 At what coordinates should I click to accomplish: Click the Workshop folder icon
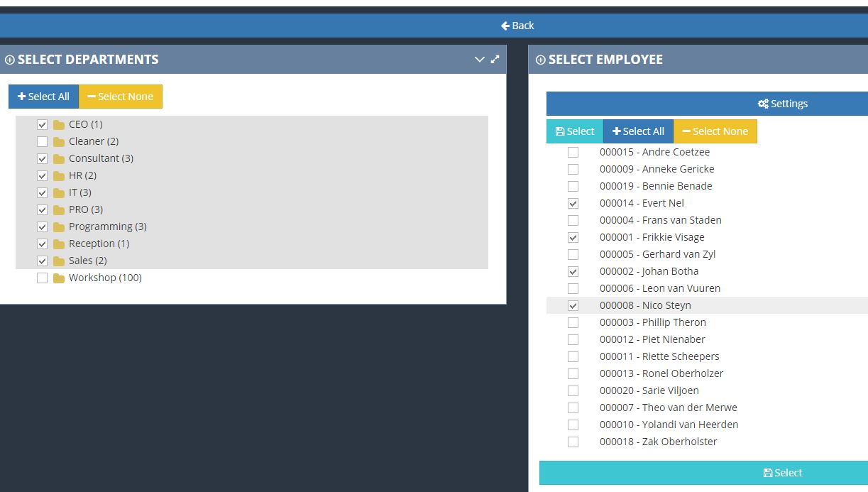59,278
